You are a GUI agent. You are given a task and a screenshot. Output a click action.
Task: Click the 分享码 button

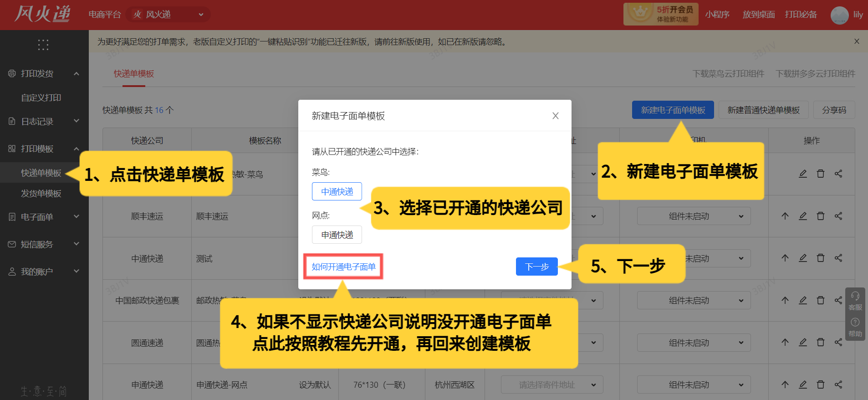click(x=834, y=110)
